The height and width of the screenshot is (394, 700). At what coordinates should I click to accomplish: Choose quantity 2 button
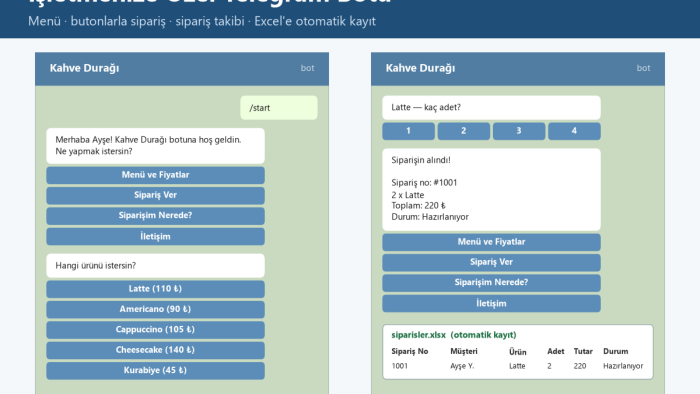pyautogui.click(x=464, y=131)
